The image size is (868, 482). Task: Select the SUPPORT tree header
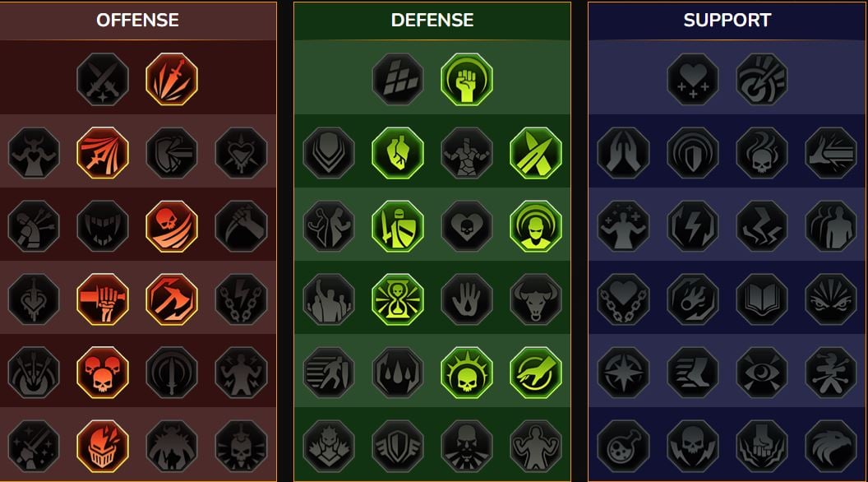point(727,21)
